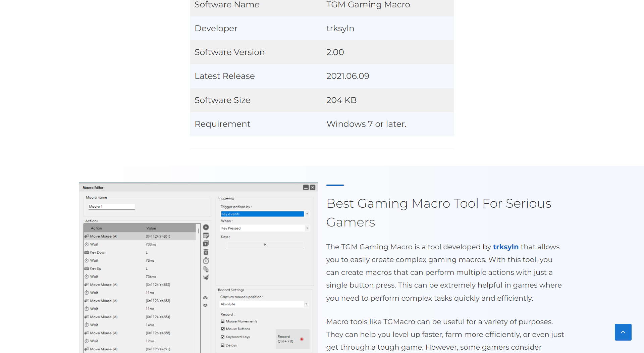The height and width of the screenshot is (353, 644).
Task: Click the Software Version value 2.00
Action: 335,52
